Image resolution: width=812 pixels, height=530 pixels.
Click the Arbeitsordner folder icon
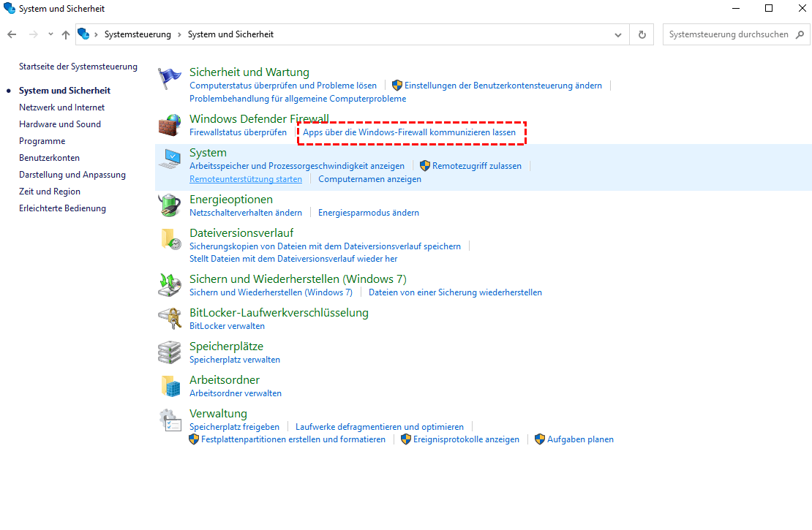(x=170, y=386)
